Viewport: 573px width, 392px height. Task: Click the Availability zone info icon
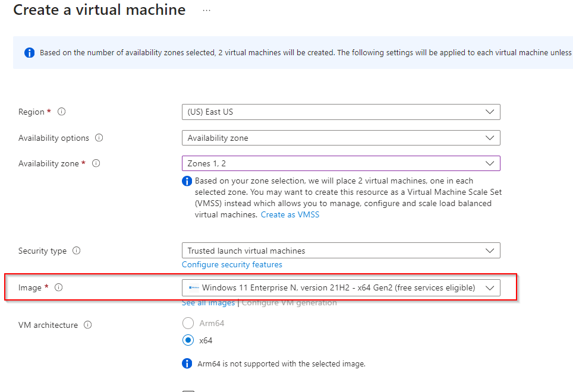(96, 163)
